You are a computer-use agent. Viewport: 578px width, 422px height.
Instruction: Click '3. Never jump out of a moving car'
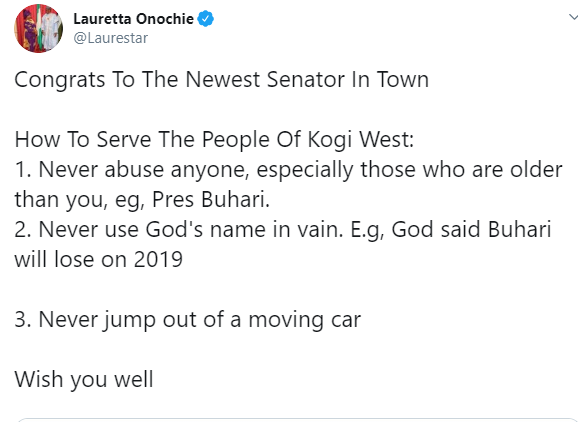point(188,320)
